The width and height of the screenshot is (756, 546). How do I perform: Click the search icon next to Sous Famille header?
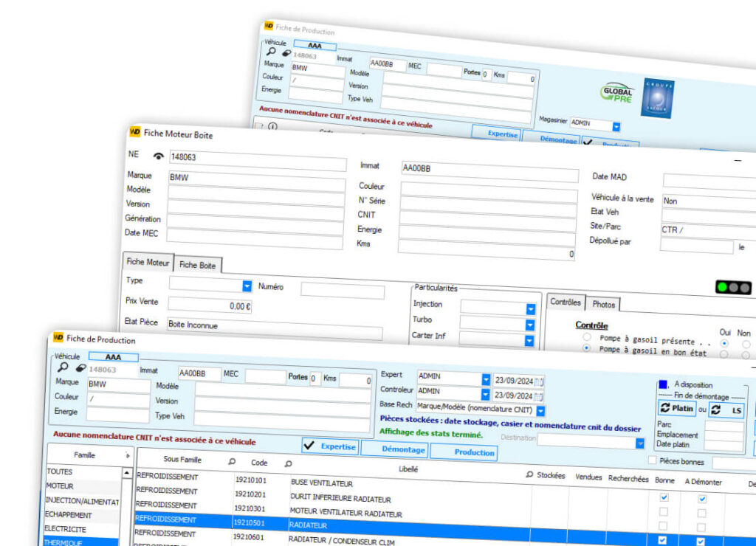click(x=232, y=461)
